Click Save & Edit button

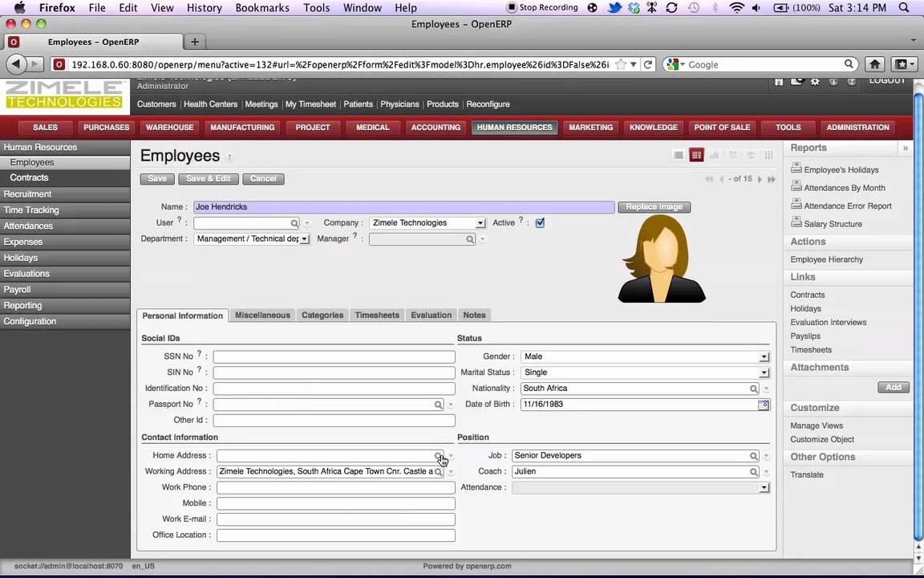[x=208, y=179]
